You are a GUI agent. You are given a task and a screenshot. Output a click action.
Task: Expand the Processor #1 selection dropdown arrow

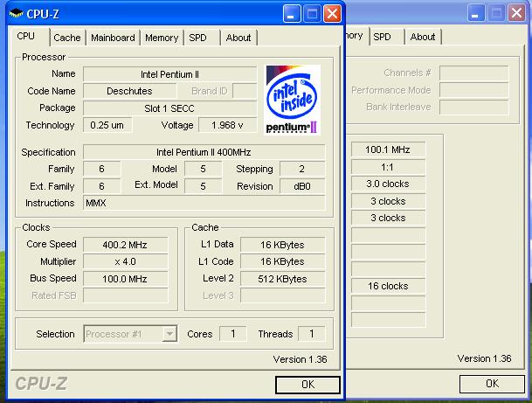(x=169, y=334)
